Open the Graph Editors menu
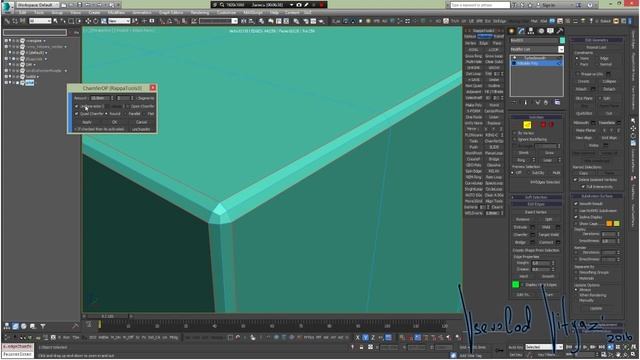The image size is (640, 360). pos(171,13)
